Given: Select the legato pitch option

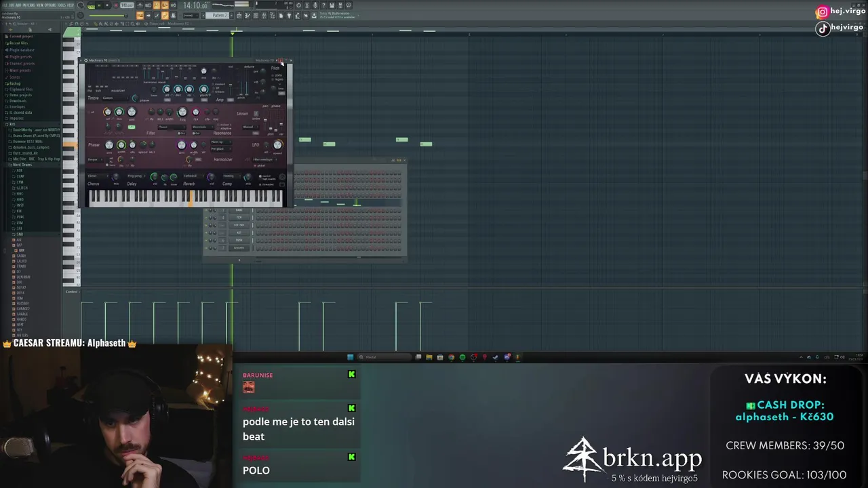Looking at the screenshot, I should click(x=277, y=79).
